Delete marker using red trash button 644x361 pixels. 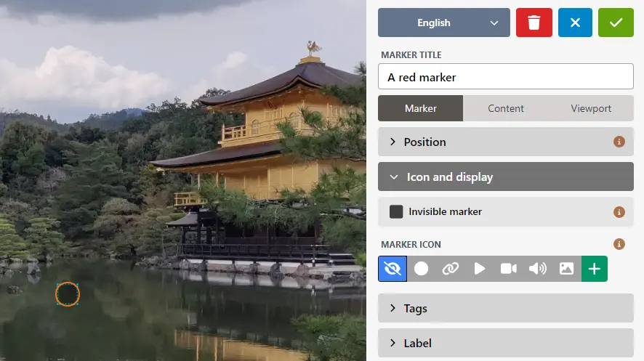[534, 23]
